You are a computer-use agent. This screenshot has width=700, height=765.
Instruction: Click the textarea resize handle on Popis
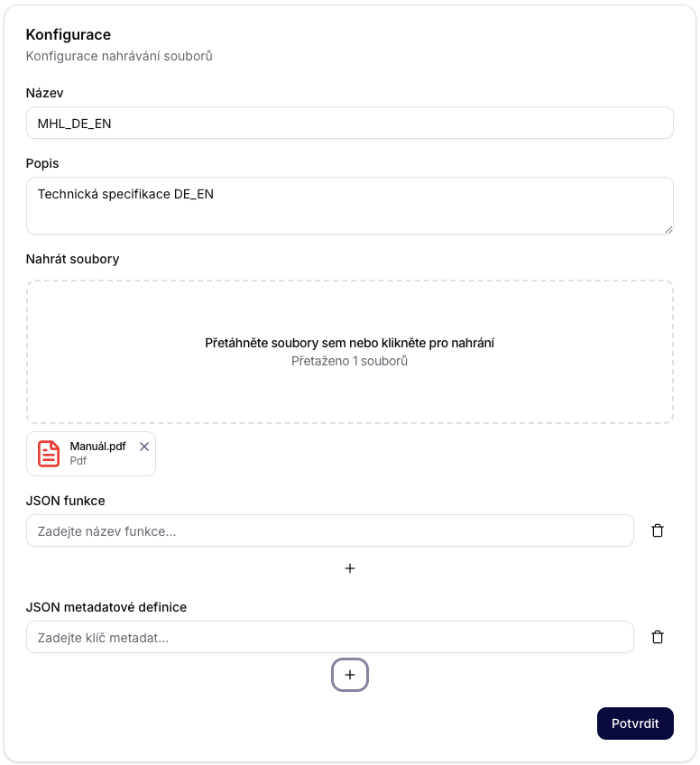pos(668,227)
